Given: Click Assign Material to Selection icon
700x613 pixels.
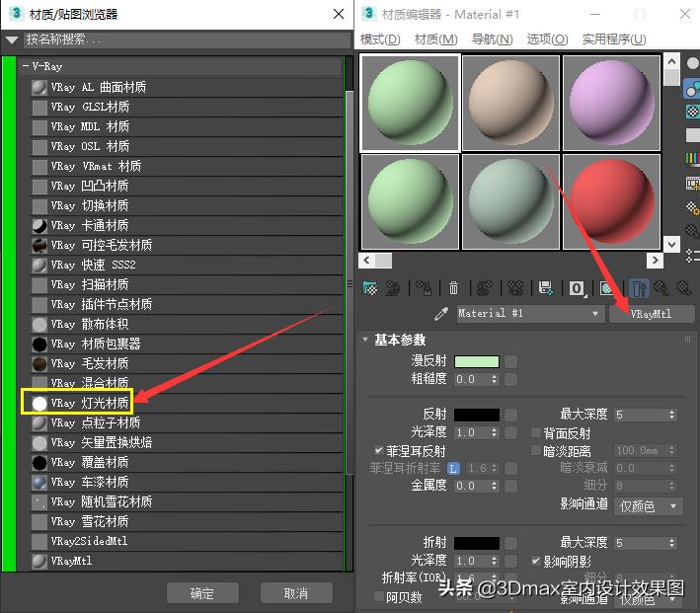Looking at the screenshot, I should 424,288.
